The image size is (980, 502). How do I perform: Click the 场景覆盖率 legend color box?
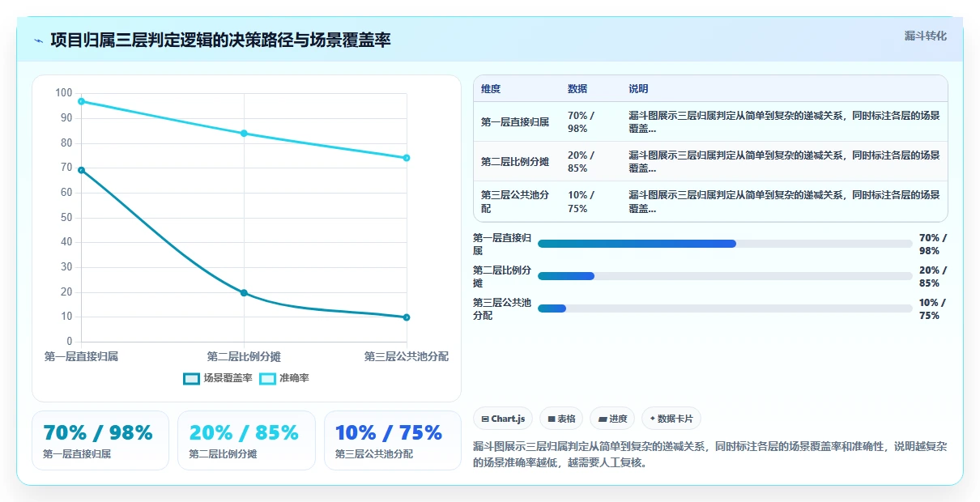tap(192, 378)
